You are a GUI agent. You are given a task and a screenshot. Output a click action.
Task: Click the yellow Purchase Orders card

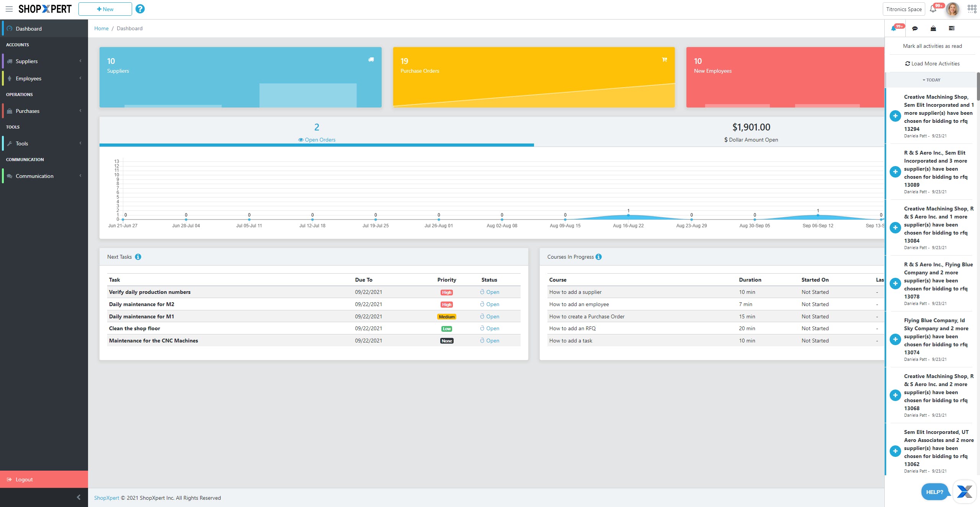[x=534, y=77]
